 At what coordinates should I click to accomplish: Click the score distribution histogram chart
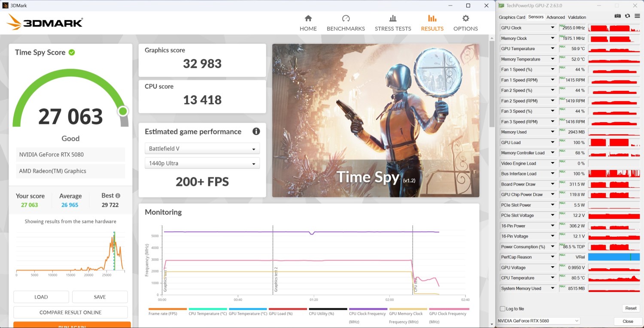click(70, 252)
